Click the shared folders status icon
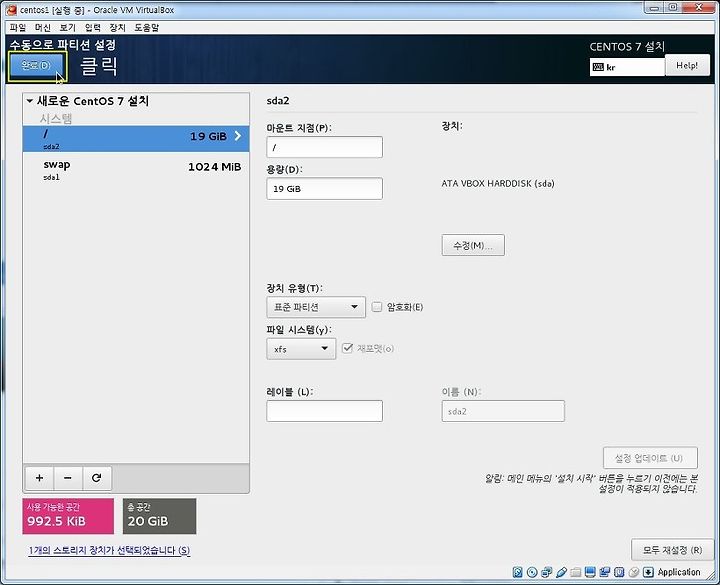This screenshot has width=720, height=585. pyautogui.click(x=576, y=572)
